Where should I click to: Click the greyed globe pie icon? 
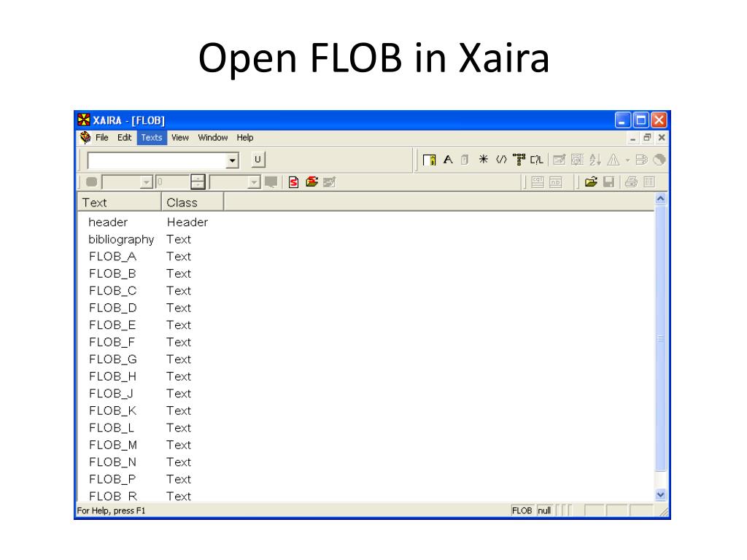(659, 160)
